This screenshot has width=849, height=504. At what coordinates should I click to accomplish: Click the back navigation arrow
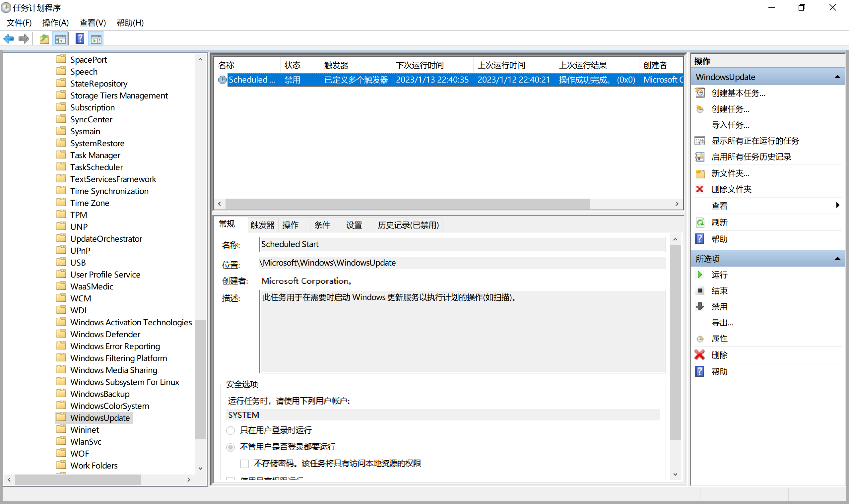[x=9, y=38]
